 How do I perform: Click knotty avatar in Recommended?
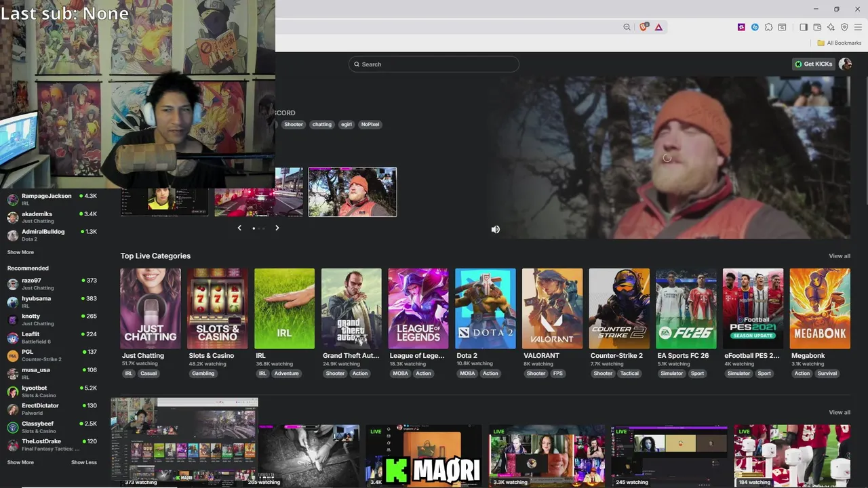[x=13, y=320]
